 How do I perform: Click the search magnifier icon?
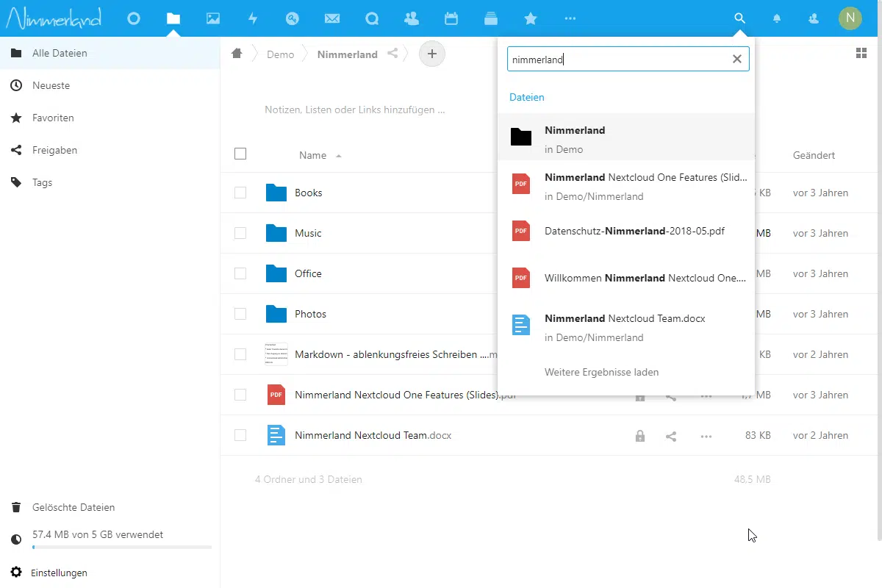[x=740, y=18]
